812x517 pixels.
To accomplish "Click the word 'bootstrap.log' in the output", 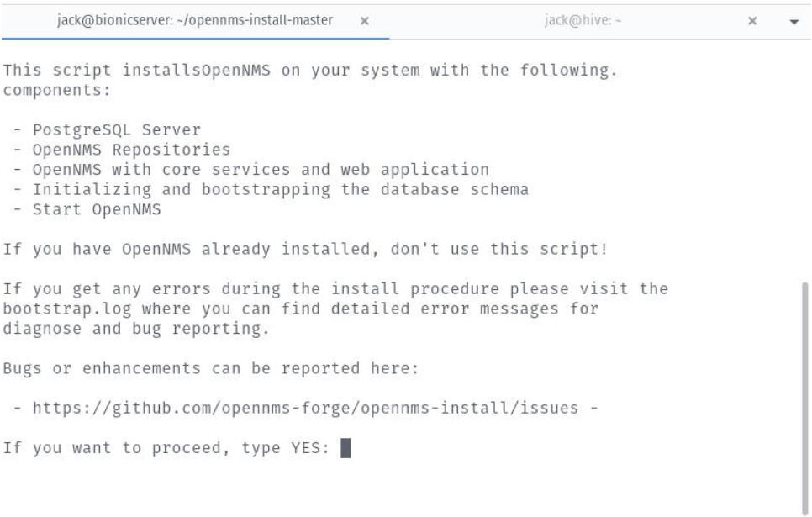I will click(66, 309).
